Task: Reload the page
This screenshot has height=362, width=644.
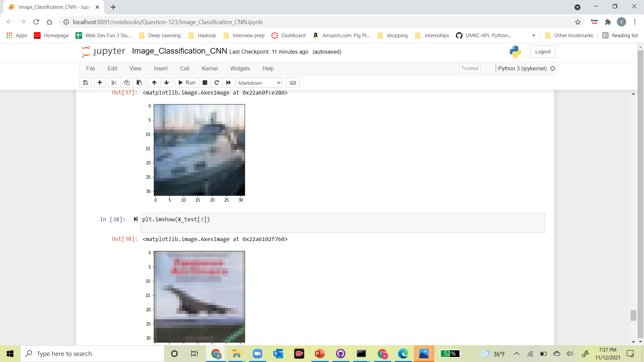Action: (36, 22)
